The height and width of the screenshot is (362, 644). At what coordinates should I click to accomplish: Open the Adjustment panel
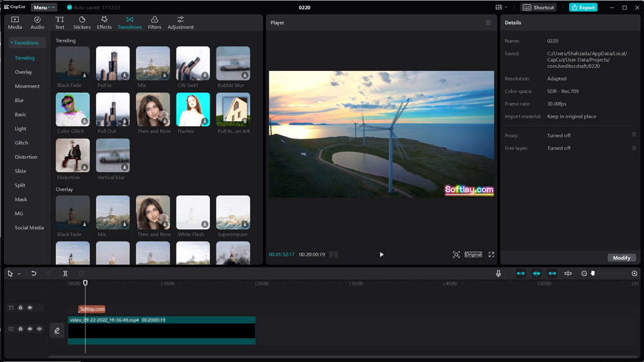pyautogui.click(x=180, y=23)
